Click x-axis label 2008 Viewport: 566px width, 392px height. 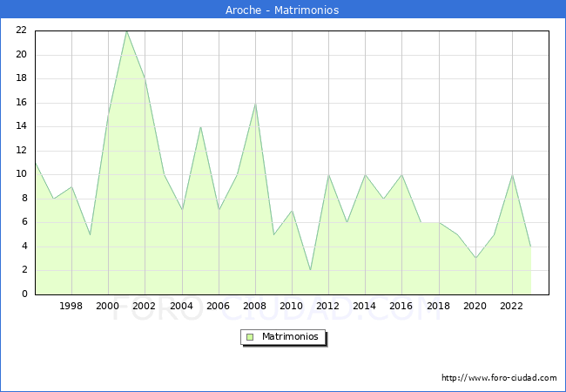click(254, 306)
